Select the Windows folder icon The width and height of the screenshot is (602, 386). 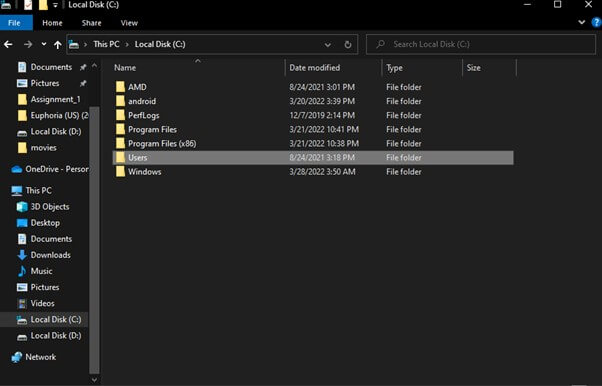coord(121,172)
